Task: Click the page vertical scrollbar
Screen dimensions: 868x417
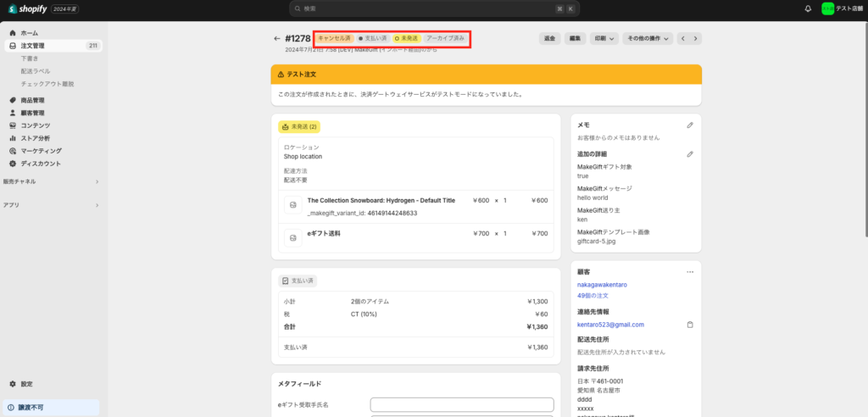Action: 865,131
